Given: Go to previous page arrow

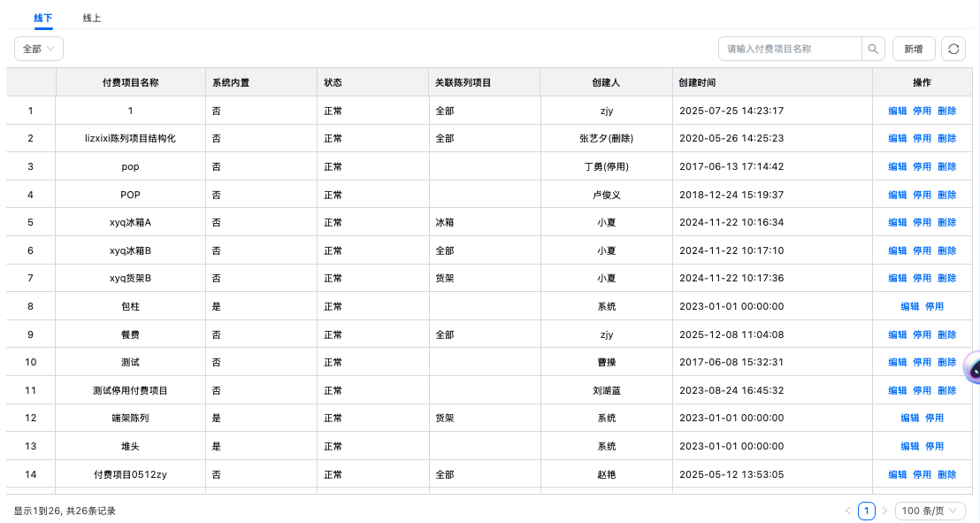Looking at the screenshot, I should coord(848,511).
